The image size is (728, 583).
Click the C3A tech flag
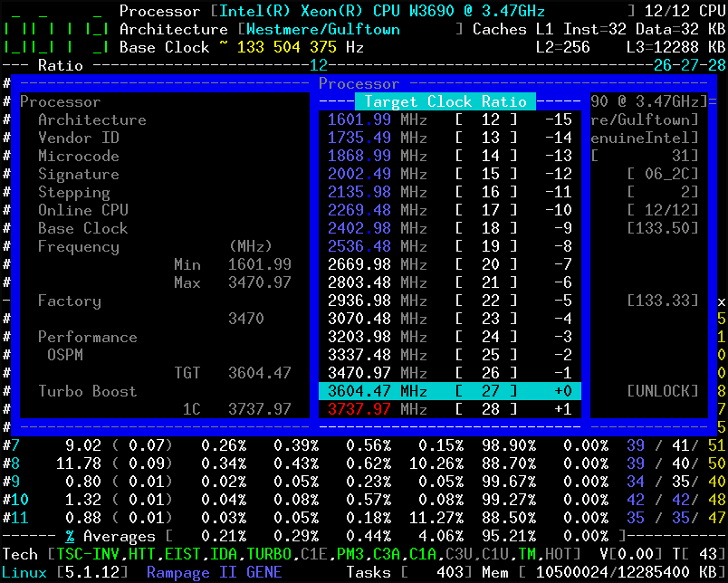coord(387,554)
